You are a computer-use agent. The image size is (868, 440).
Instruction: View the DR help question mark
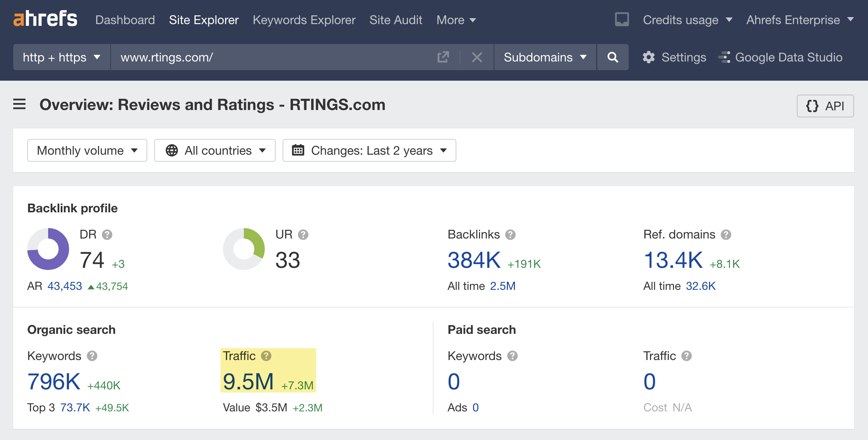click(x=107, y=235)
